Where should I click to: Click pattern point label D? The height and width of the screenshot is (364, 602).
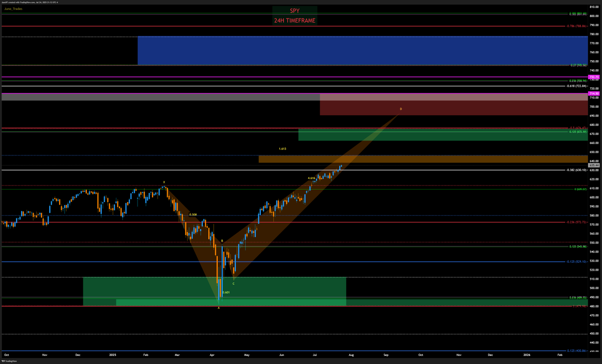pyautogui.click(x=401, y=109)
